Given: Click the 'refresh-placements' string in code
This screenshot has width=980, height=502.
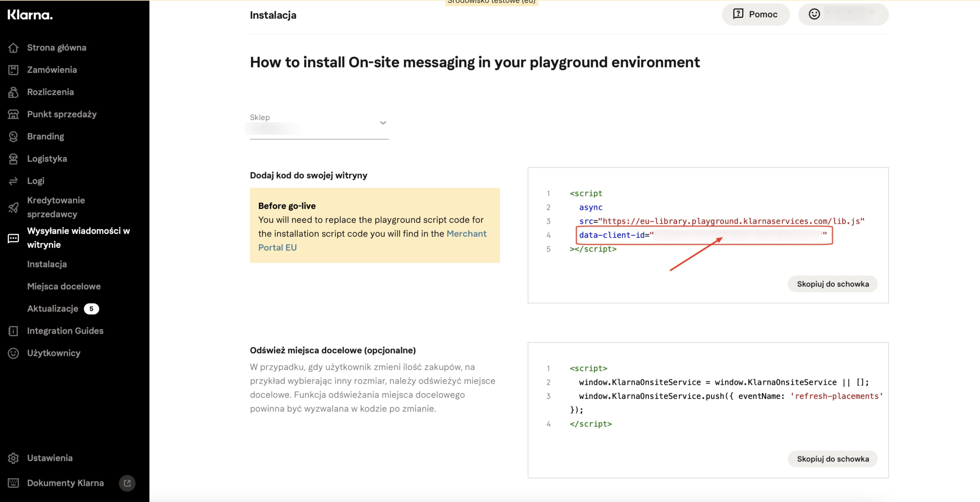Looking at the screenshot, I should pyautogui.click(x=837, y=396).
